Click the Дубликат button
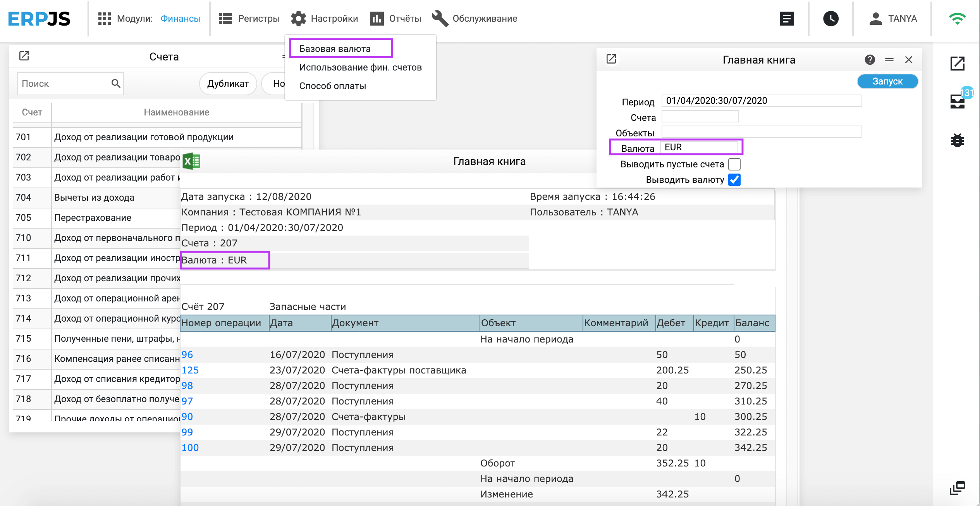This screenshot has width=980, height=506. click(228, 84)
